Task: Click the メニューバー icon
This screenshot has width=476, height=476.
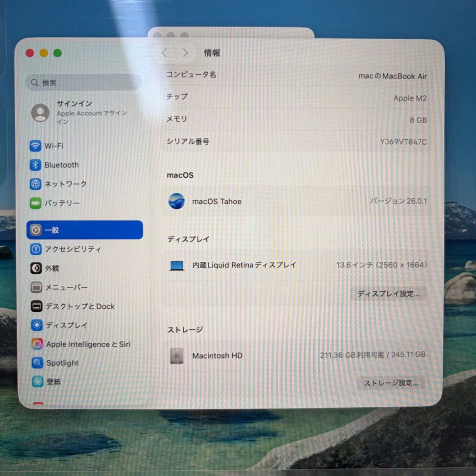Action: point(36,287)
